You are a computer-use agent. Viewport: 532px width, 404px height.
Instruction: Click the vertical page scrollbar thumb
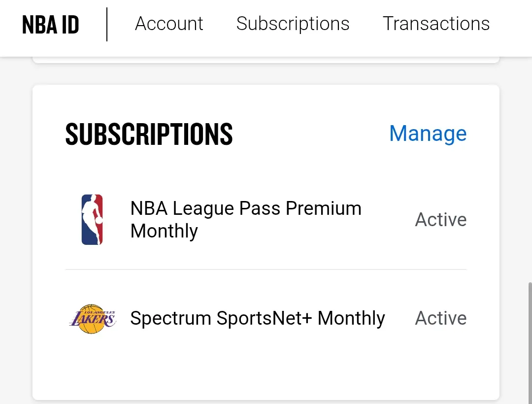coord(530,342)
